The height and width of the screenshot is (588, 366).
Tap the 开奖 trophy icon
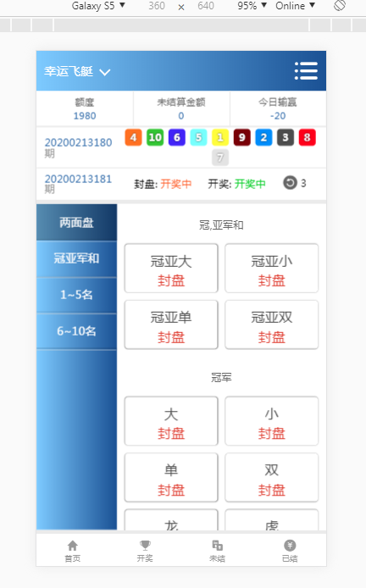(x=145, y=546)
